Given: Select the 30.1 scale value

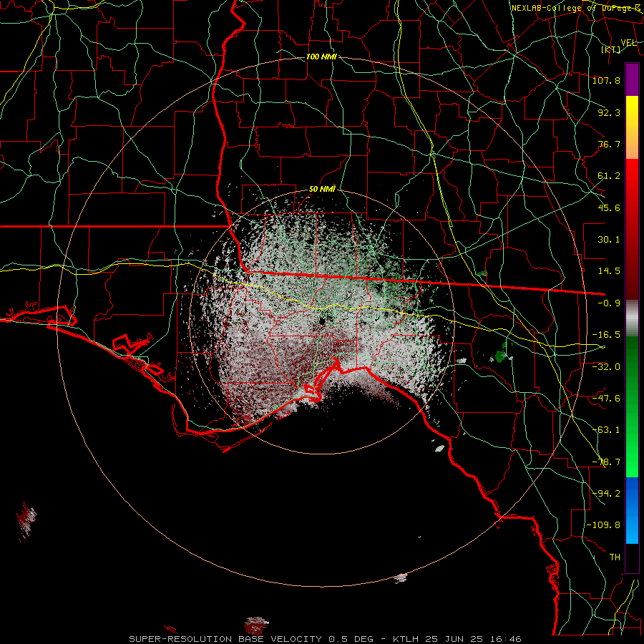Looking at the screenshot, I should (x=609, y=240).
